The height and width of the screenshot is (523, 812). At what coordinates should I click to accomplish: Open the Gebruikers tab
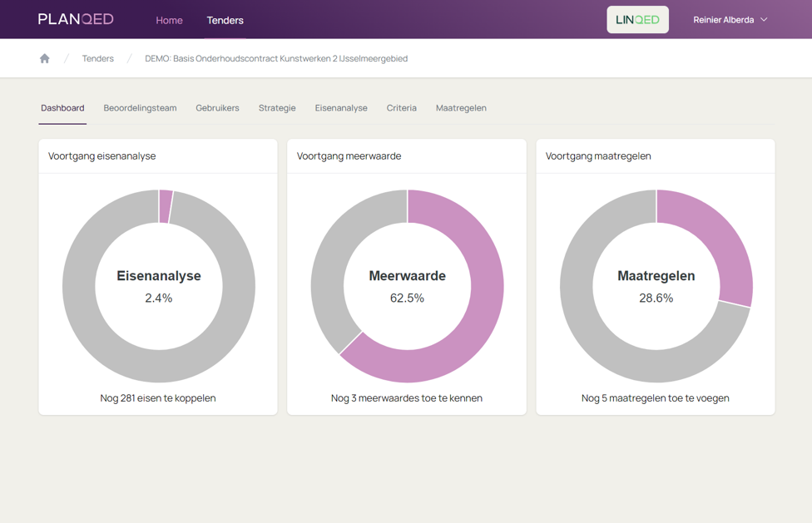(217, 108)
